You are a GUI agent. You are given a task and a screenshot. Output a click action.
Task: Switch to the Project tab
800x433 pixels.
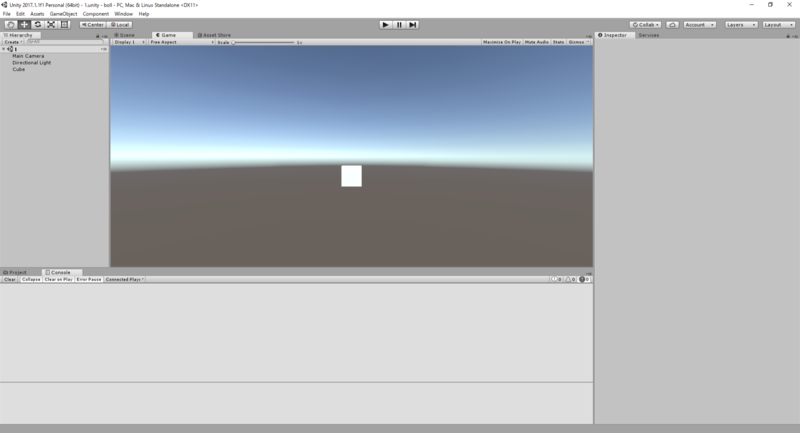[15, 272]
